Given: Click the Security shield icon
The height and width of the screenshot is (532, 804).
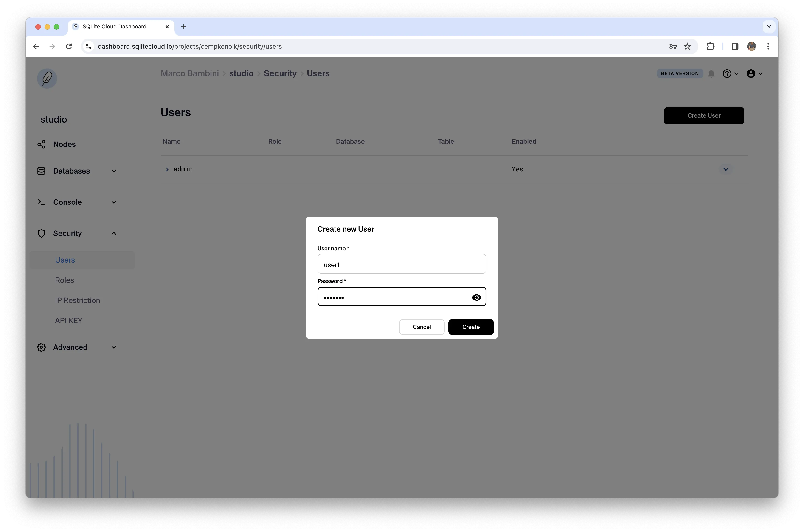Looking at the screenshot, I should click(41, 233).
